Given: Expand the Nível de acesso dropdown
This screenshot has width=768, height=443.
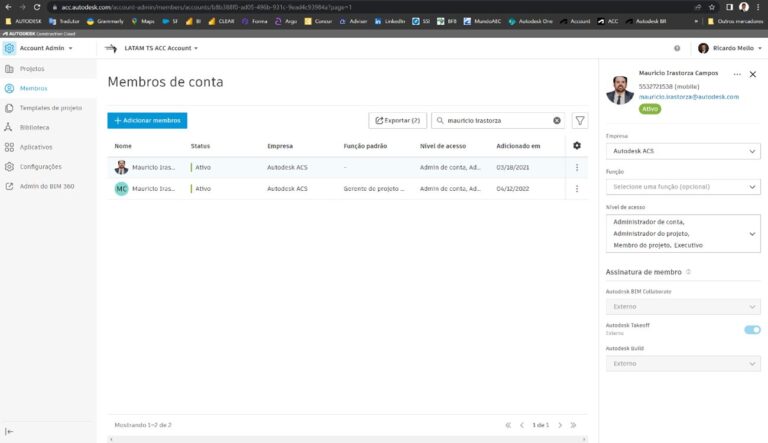Looking at the screenshot, I should (683, 233).
